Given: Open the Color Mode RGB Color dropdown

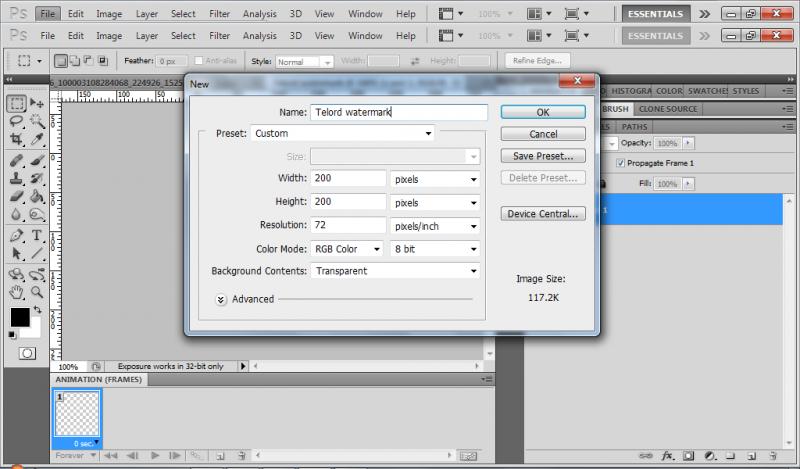Looking at the screenshot, I should pyautogui.click(x=347, y=249).
